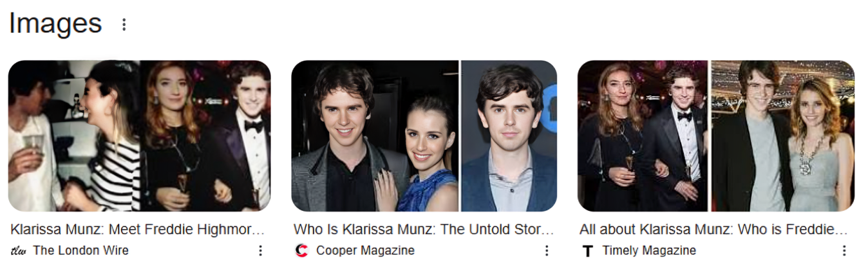This screenshot has width=868, height=269.
Task: Open first card's bow tie couple photo
Action: [206, 136]
